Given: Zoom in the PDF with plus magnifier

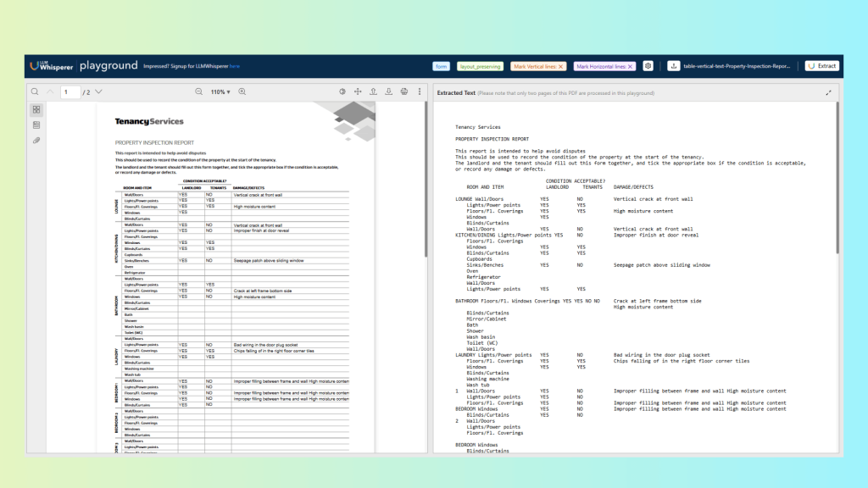Looking at the screenshot, I should 242,91.
